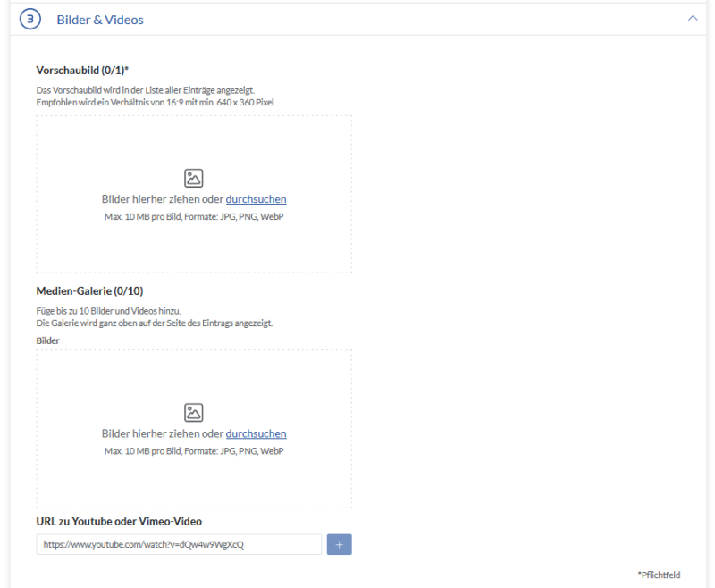
Task: Toggle the Bilder & Videos panel closed
Action: coord(694,17)
